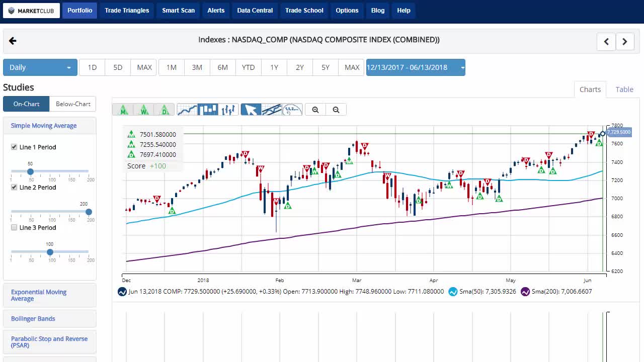
Task: Toggle the Weekly trade triangle icon
Action: 143,110
